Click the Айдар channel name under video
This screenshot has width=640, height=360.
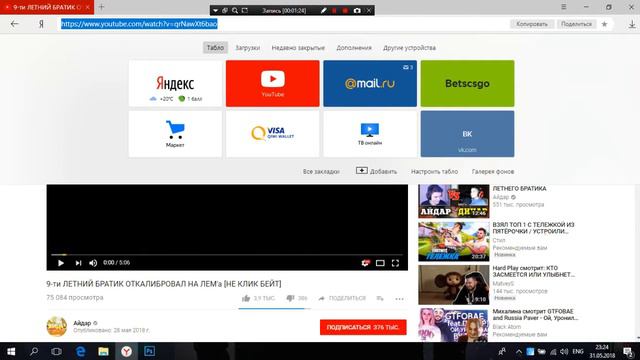tap(82, 323)
